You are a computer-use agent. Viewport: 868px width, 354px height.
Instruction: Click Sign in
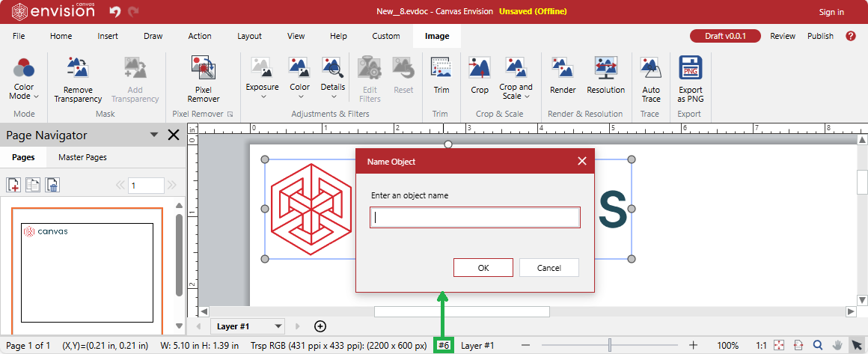point(831,12)
